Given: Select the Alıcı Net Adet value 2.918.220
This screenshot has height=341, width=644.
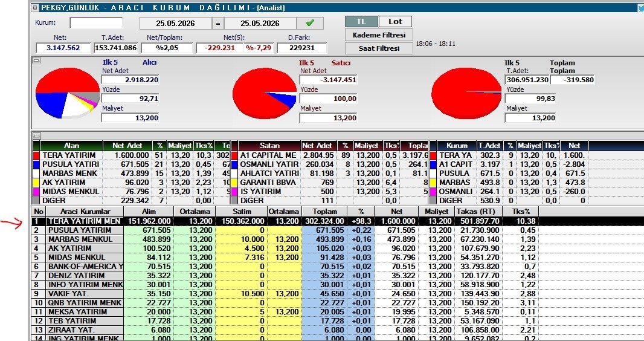Looking at the screenshot, I should pyautogui.click(x=130, y=80).
